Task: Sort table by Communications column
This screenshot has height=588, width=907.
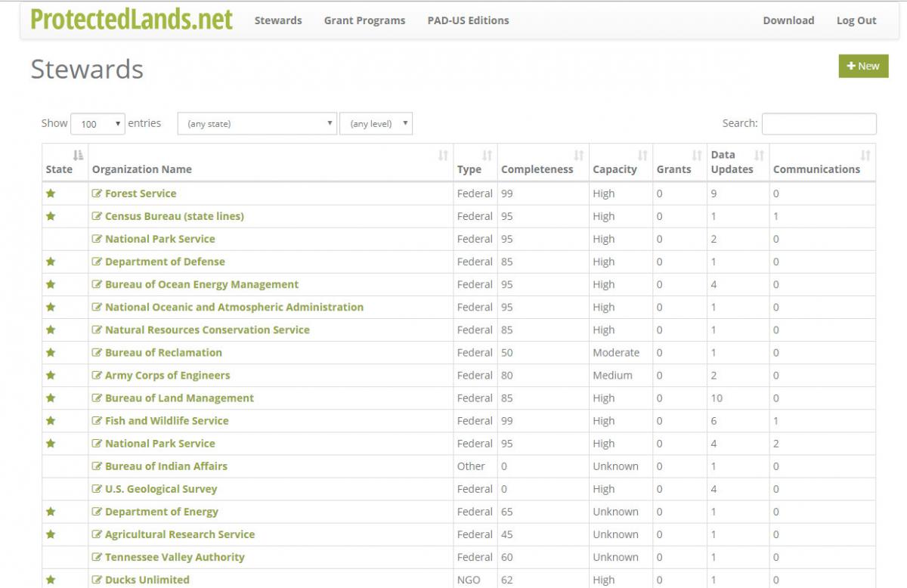Action: (866, 155)
